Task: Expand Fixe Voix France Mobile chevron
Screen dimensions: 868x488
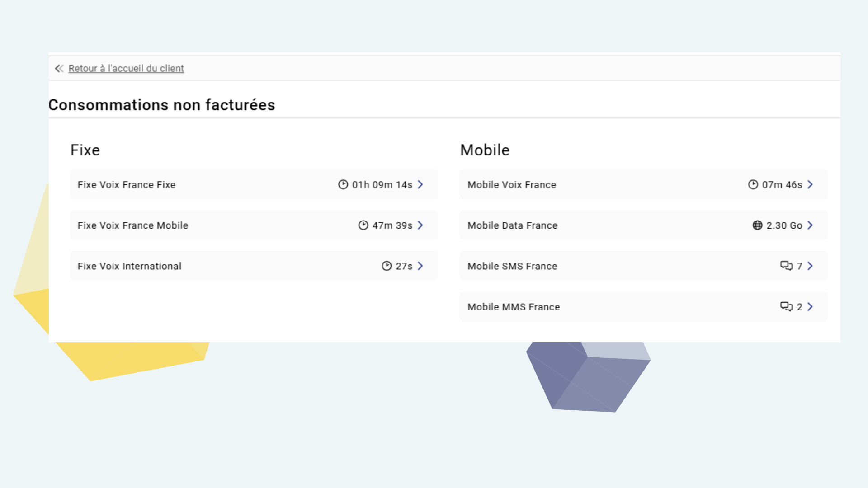Action: [420, 225]
